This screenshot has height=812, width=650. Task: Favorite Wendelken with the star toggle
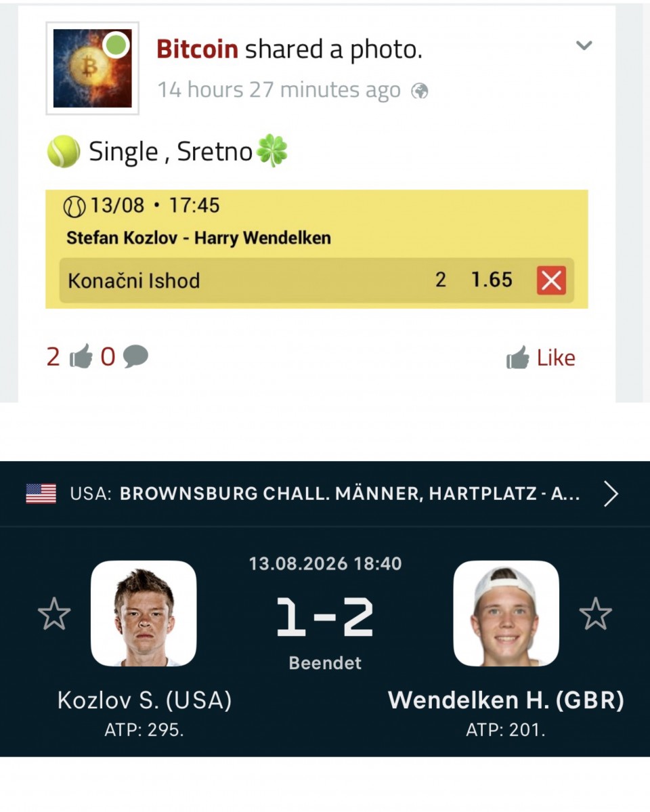(x=596, y=614)
